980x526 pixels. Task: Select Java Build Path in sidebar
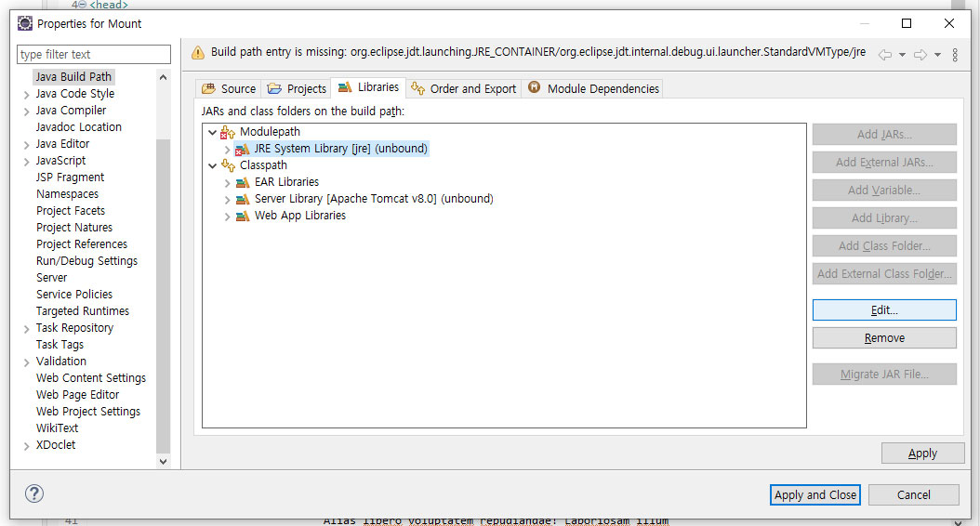pyautogui.click(x=73, y=77)
